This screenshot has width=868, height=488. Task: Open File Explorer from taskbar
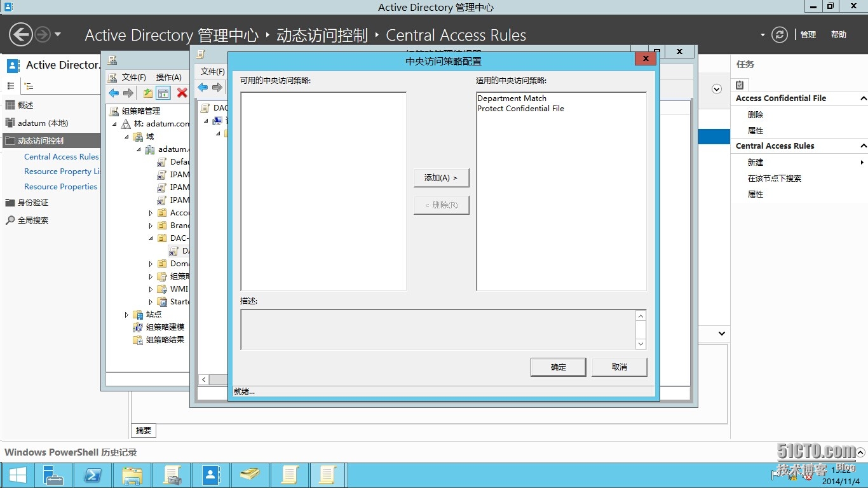(x=132, y=475)
